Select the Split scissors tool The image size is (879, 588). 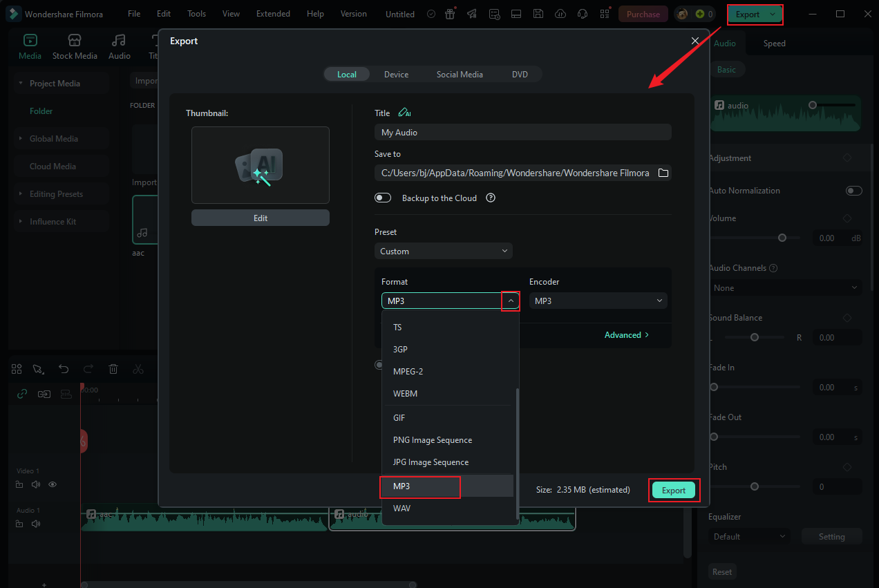[x=138, y=369]
